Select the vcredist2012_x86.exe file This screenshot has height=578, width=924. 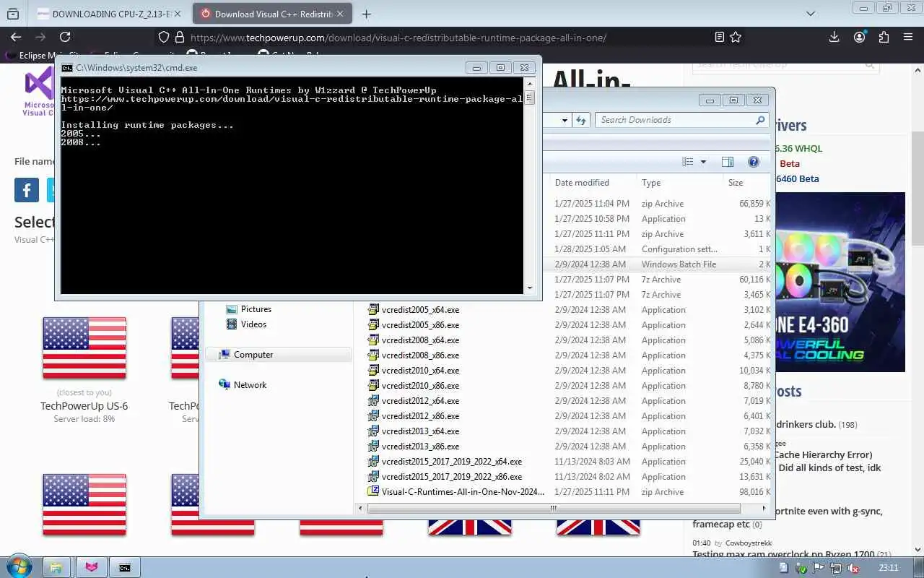420,416
